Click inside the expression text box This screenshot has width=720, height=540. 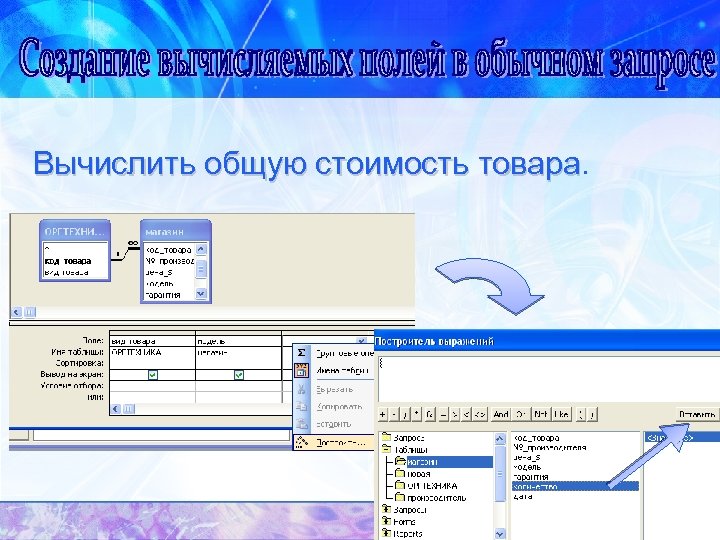548,380
